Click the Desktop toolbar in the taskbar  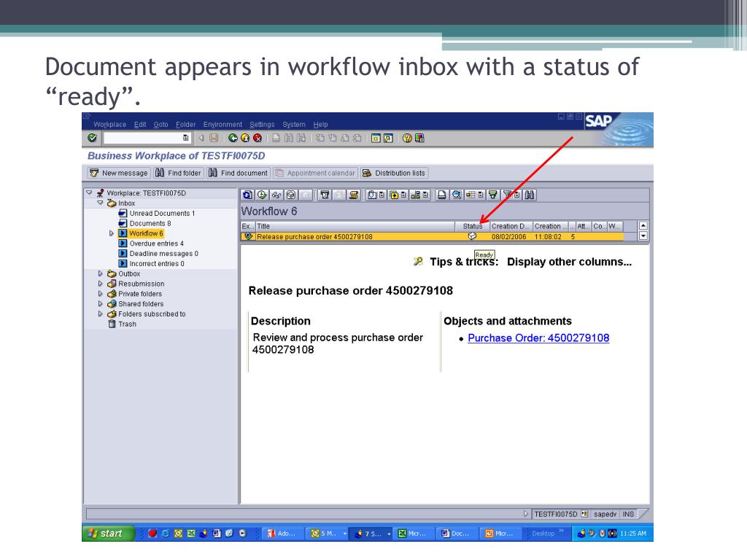pos(543,533)
